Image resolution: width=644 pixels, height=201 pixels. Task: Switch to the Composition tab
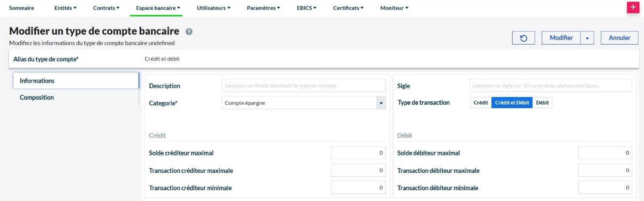coord(37,97)
